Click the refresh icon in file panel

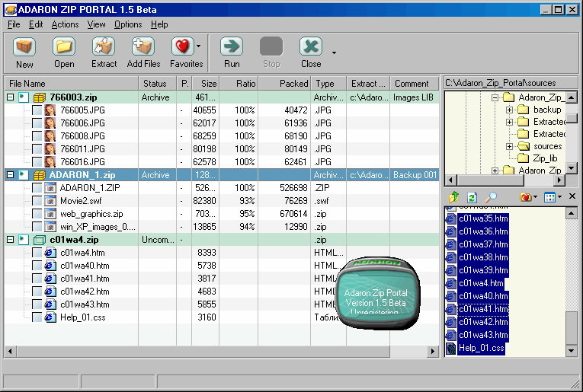click(472, 197)
